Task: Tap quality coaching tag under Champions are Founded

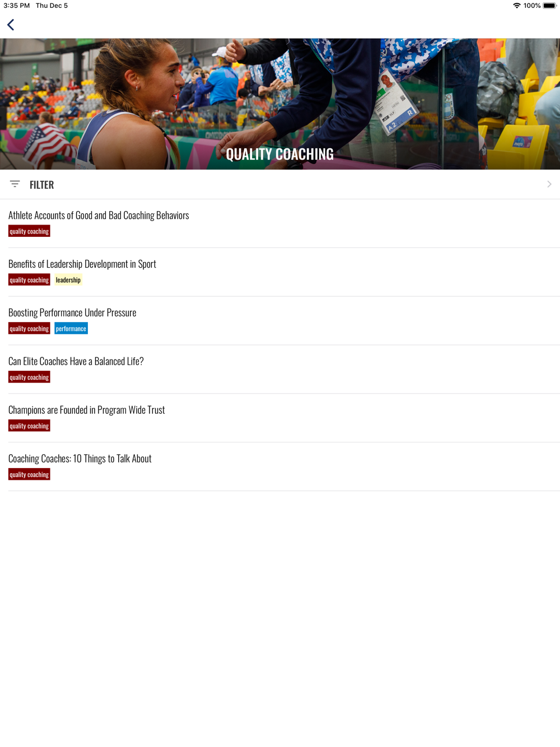Action: tap(29, 426)
